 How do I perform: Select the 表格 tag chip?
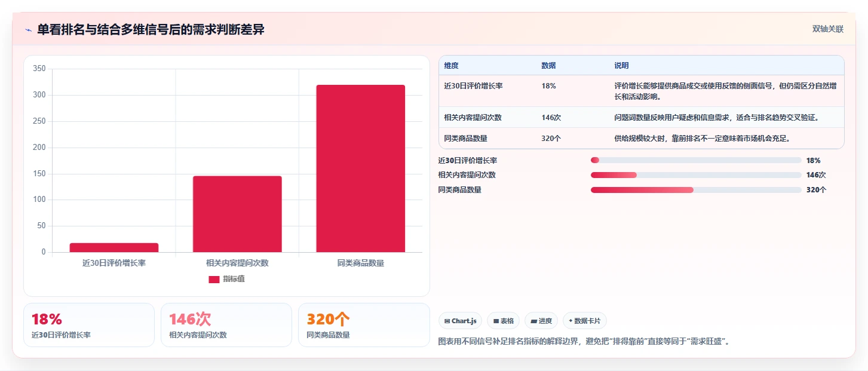pos(503,321)
